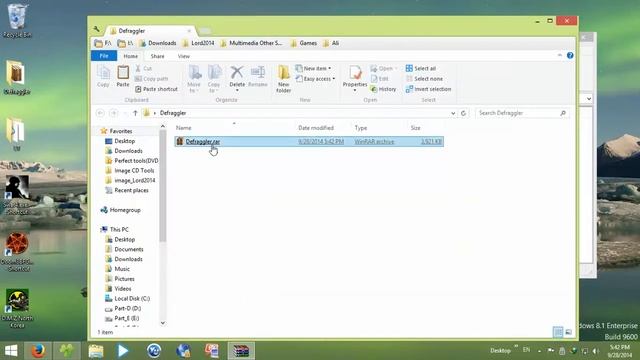Open the File menu tab
The image size is (640, 360).
click(x=104, y=56)
